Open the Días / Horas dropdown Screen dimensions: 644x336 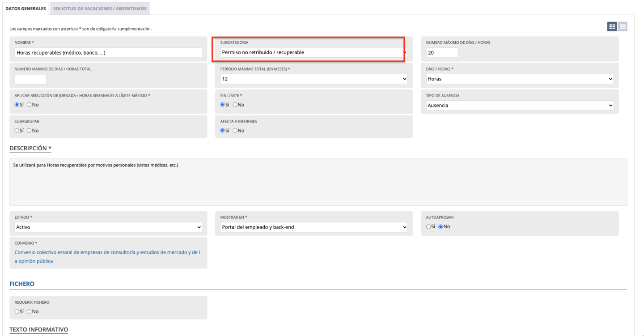coord(519,79)
